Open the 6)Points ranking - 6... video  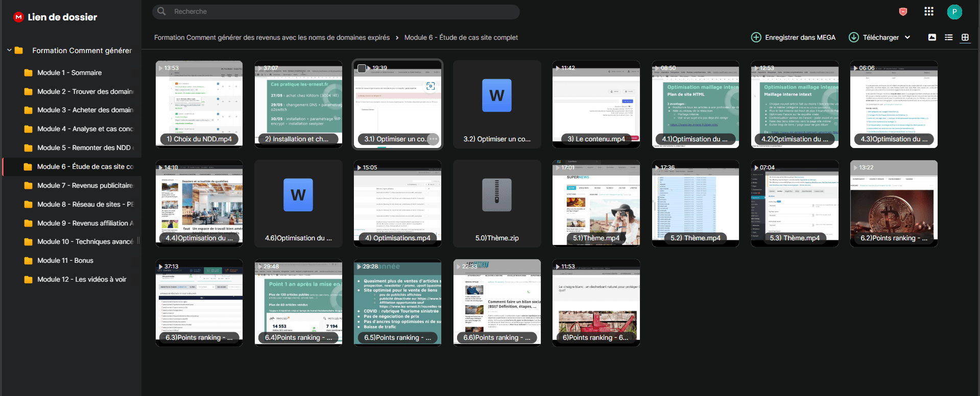[x=596, y=303]
